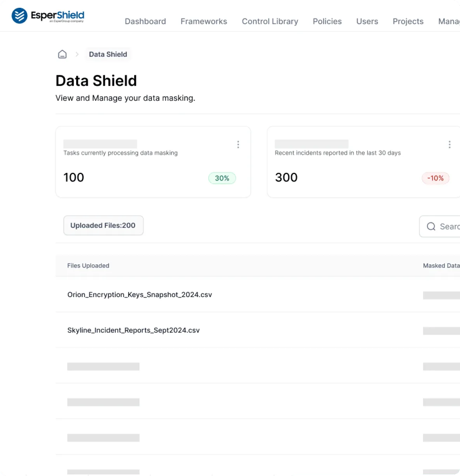Select Skyline_Incident_Reports_Sept2024.csv file row
The width and height of the screenshot is (460, 476).
tap(133, 330)
